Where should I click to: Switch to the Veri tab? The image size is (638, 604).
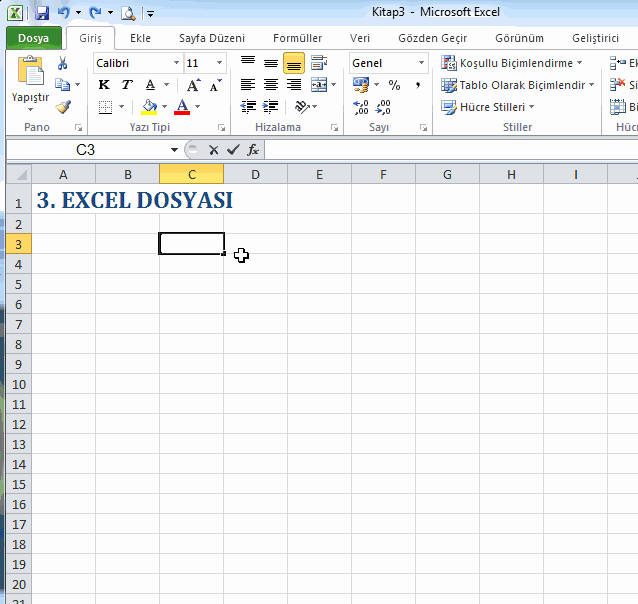click(360, 38)
